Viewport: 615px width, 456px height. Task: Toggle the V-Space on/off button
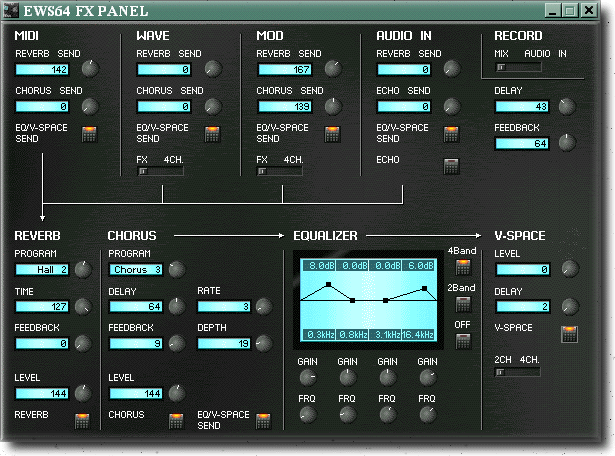pos(570,334)
